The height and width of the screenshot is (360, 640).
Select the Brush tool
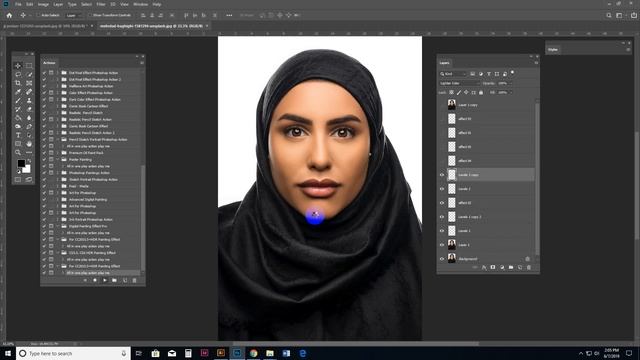tap(18, 100)
